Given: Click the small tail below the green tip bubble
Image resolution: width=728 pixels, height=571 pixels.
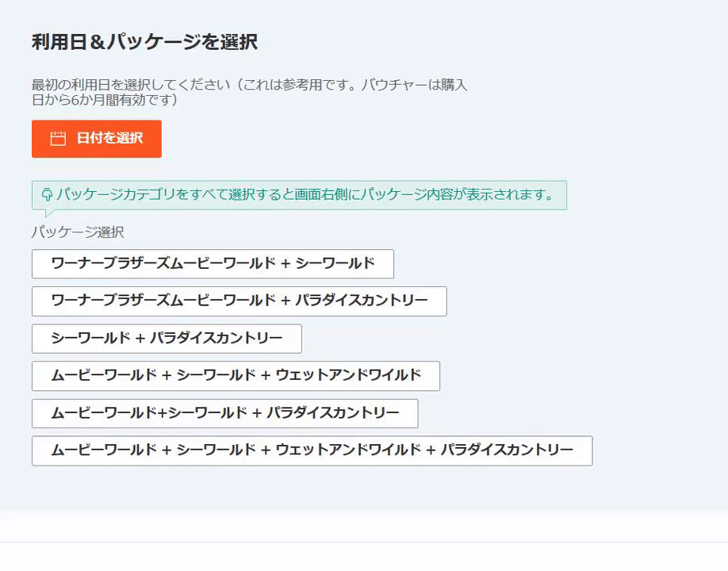Looking at the screenshot, I should (49, 213).
